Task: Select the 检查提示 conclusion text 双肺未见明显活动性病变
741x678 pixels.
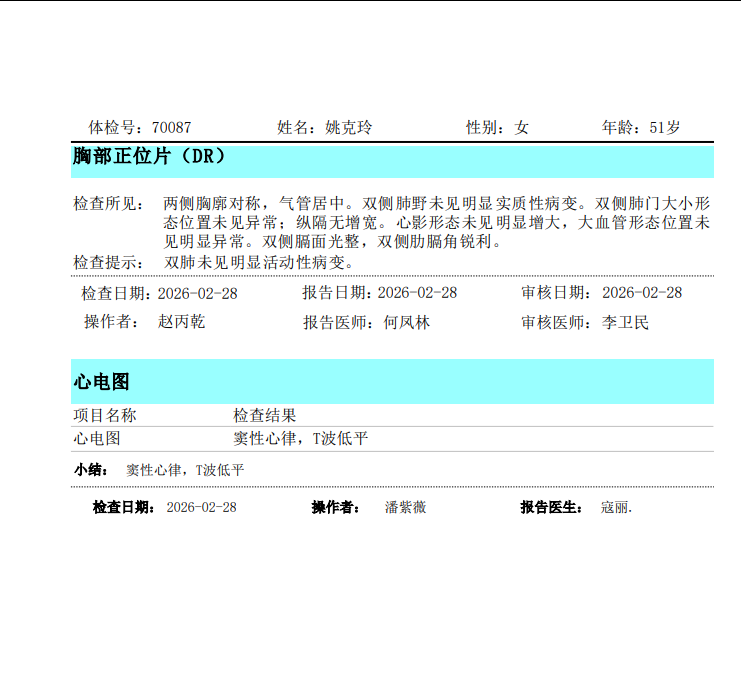Action: (260, 262)
